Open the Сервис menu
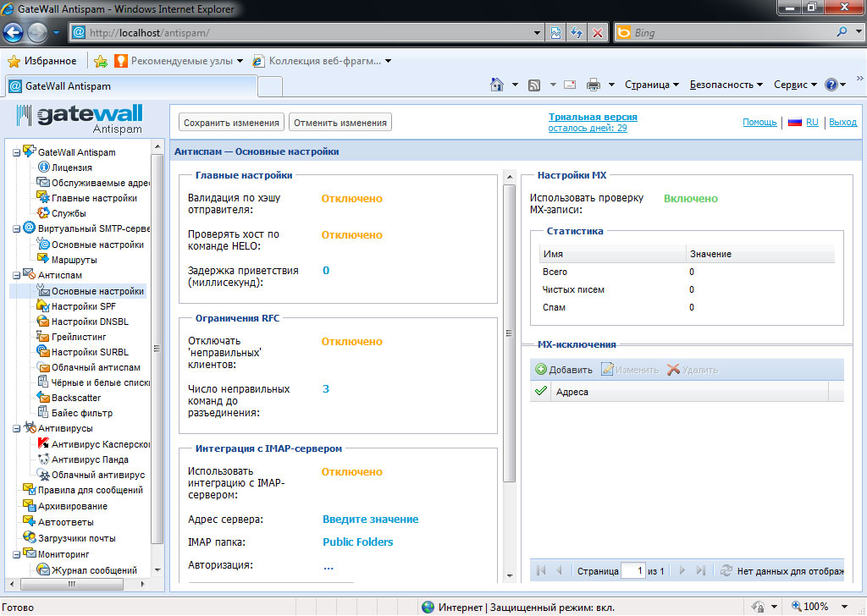 click(x=794, y=85)
